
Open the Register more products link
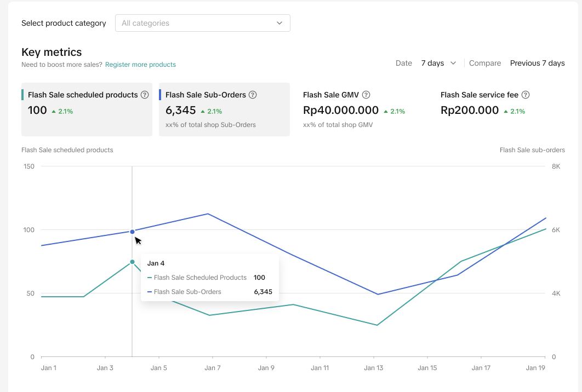140,65
